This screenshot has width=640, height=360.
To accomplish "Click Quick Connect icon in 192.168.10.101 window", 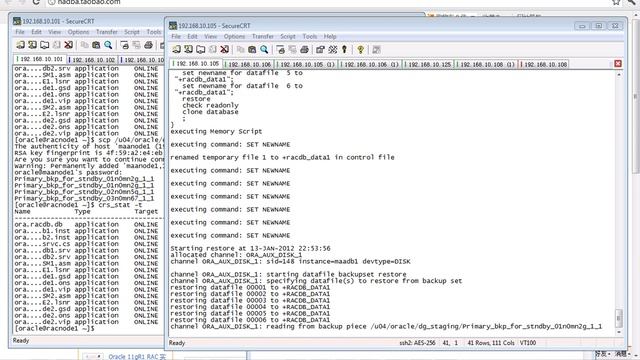I will [x=32, y=44].
